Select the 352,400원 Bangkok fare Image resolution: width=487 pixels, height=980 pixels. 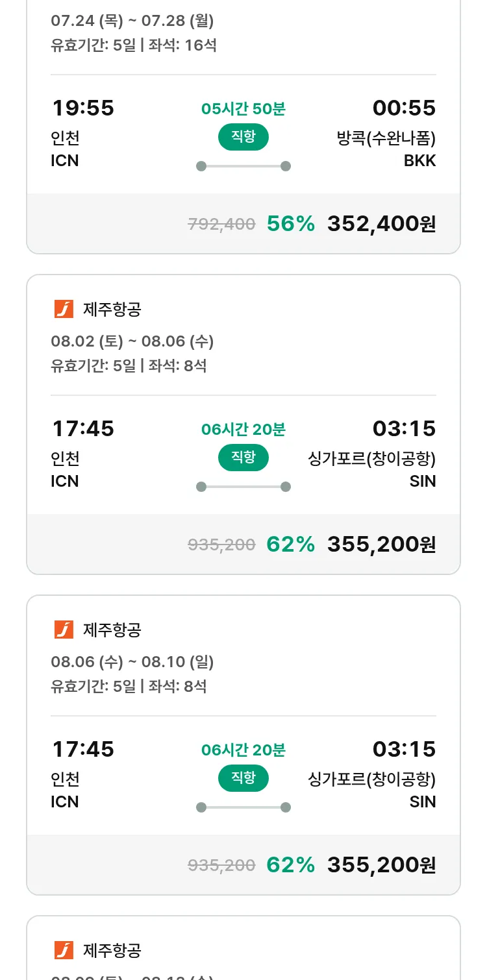pyautogui.click(x=381, y=224)
